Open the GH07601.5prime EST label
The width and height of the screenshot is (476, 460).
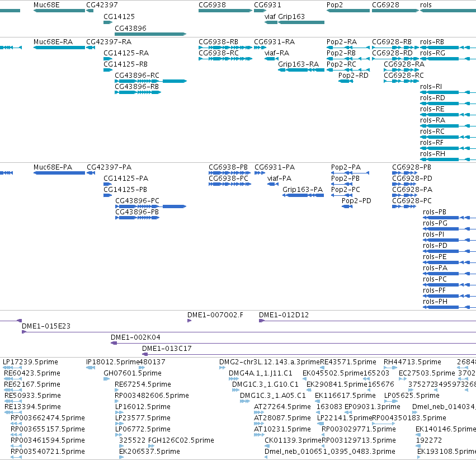click(133, 373)
